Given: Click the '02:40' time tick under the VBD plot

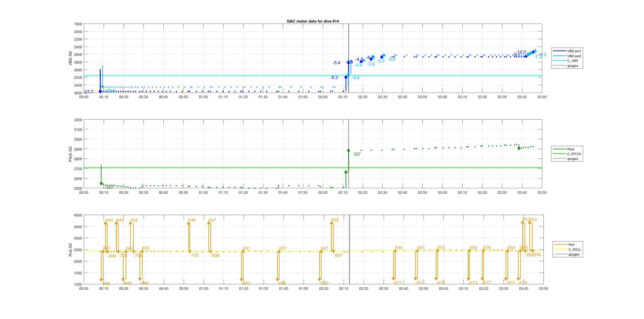Looking at the screenshot, I should (x=402, y=97).
